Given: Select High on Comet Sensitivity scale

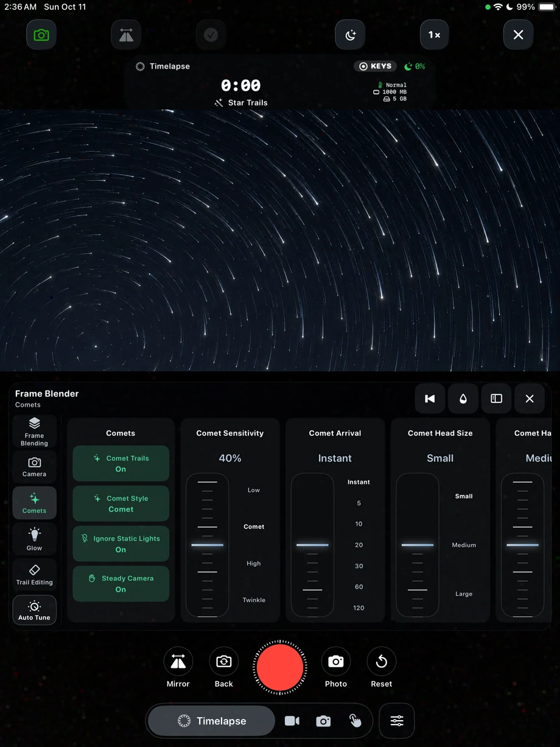Looking at the screenshot, I should tap(254, 564).
